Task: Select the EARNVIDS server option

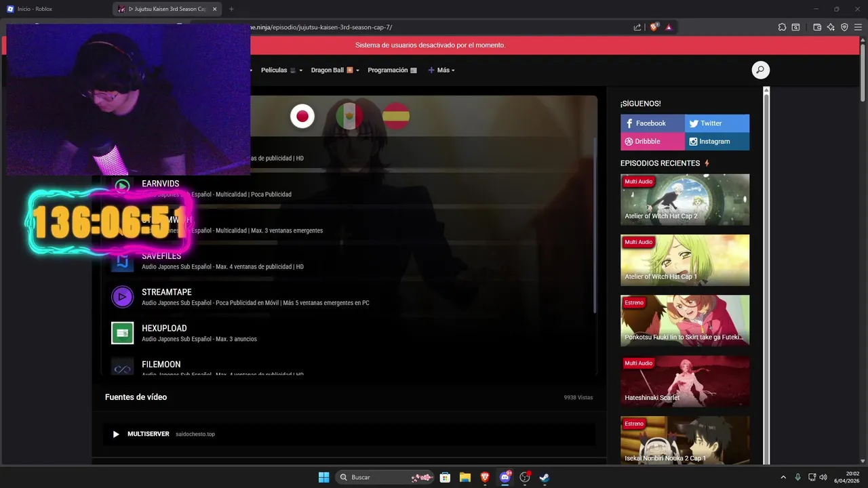Action: point(349,188)
